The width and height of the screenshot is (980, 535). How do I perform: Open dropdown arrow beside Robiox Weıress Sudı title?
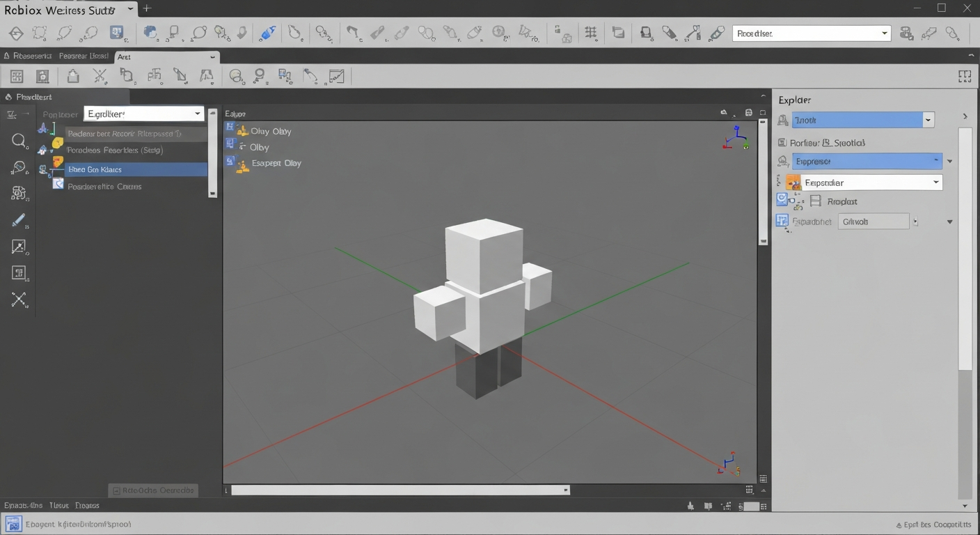pos(131,9)
